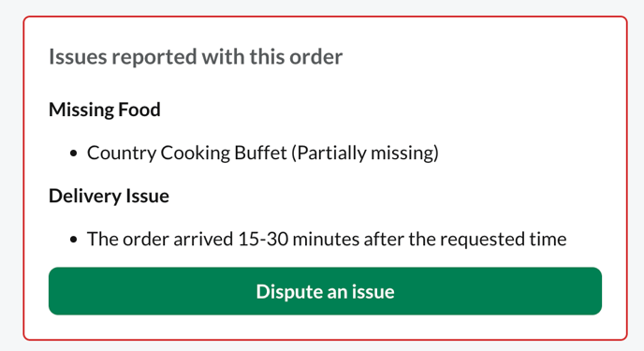Click the word Delivery in Delivery Issue
Image resolution: width=644 pixels, height=351 pixels.
coord(84,196)
